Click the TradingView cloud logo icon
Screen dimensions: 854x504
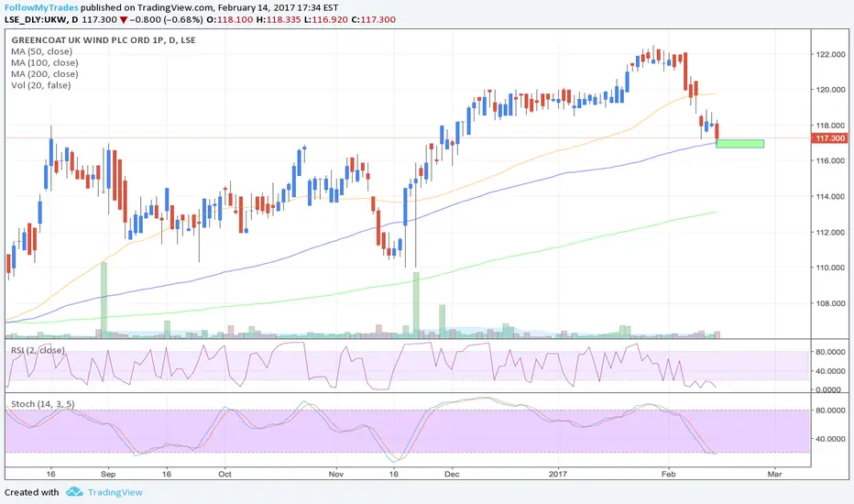tap(74, 491)
